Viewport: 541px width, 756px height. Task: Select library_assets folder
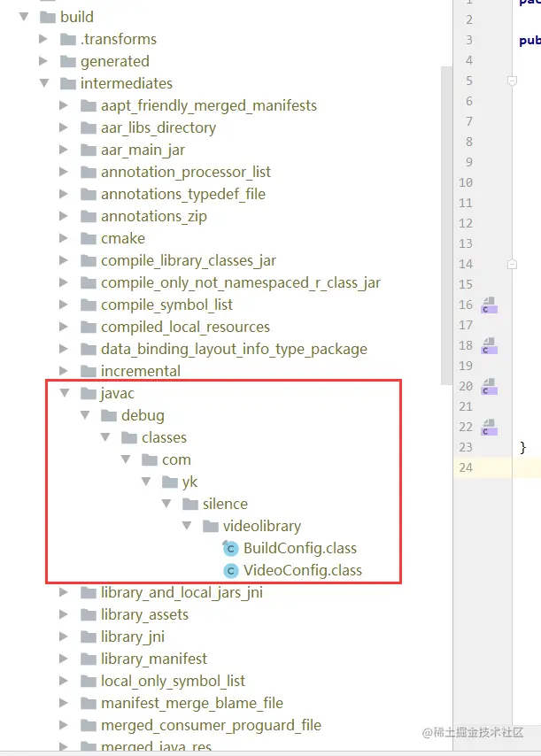click(x=144, y=614)
